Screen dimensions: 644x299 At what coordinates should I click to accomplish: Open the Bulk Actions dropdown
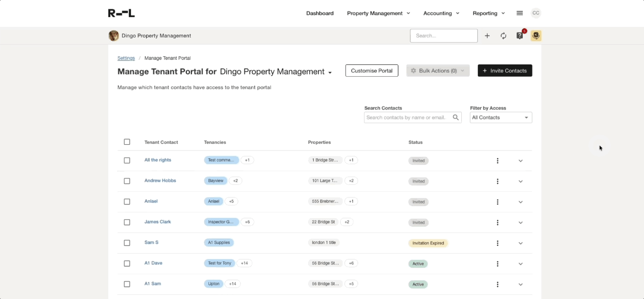pyautogui.click(x=438, y=71)
